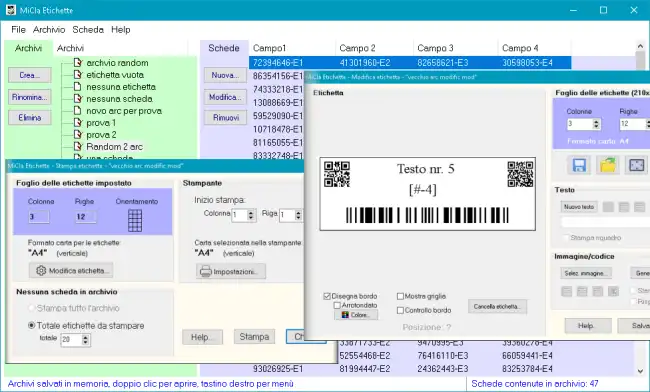Open the Scheda menu
Viewport: 650px width, 392px height.
[x=88, y=29]
